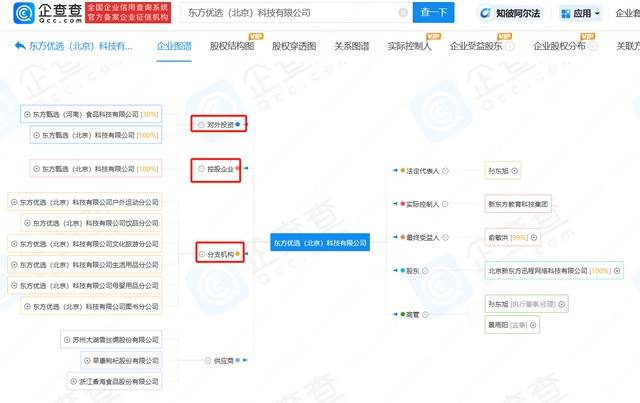Click the back arrow beside 东方优选（北京）科技有...
This screenshot has height=403, width=640.
(x=20, y=46)
